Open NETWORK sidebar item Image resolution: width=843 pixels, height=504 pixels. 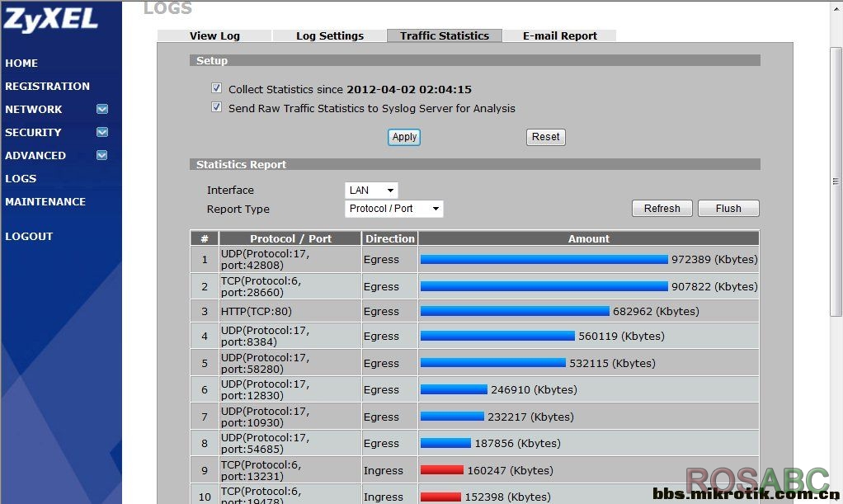coord(33,109)
